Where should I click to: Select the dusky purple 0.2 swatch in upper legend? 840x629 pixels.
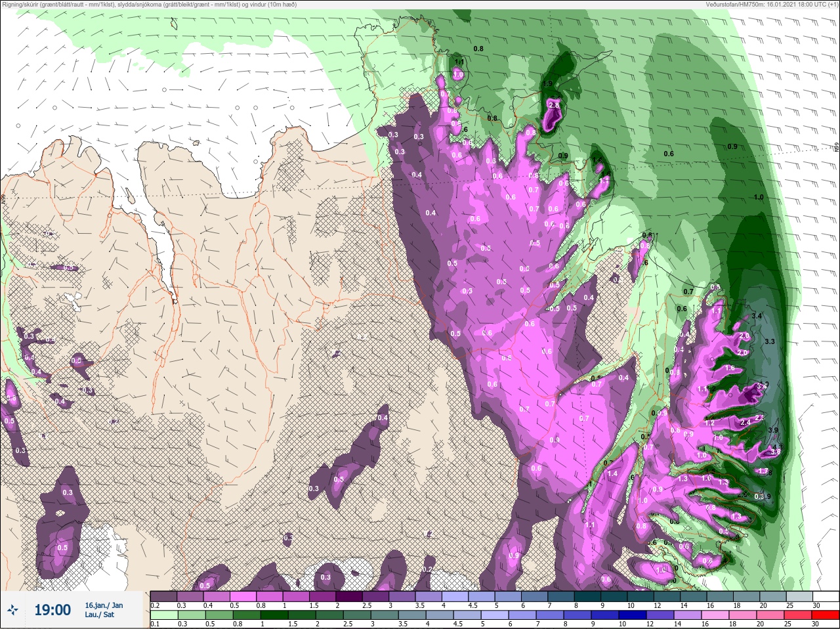(163, 596)
